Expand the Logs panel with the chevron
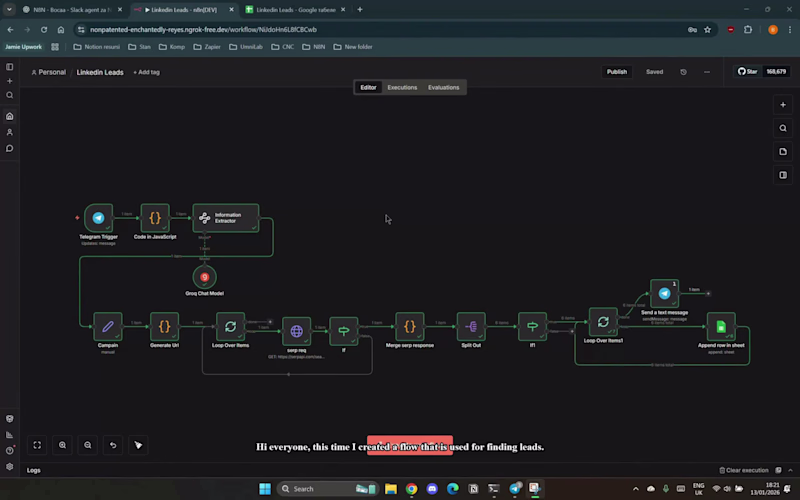This screenshot has width=800, height=500. click(x=790, y=470)
